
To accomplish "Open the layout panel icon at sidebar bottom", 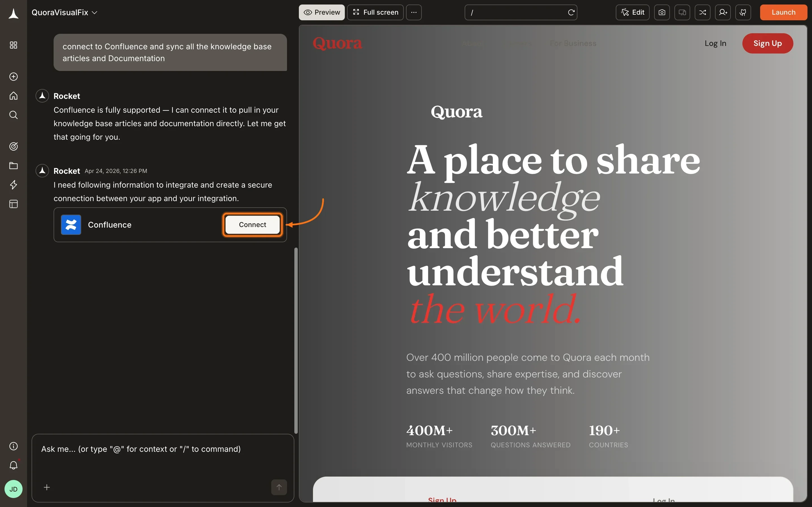I will (14, 204).
